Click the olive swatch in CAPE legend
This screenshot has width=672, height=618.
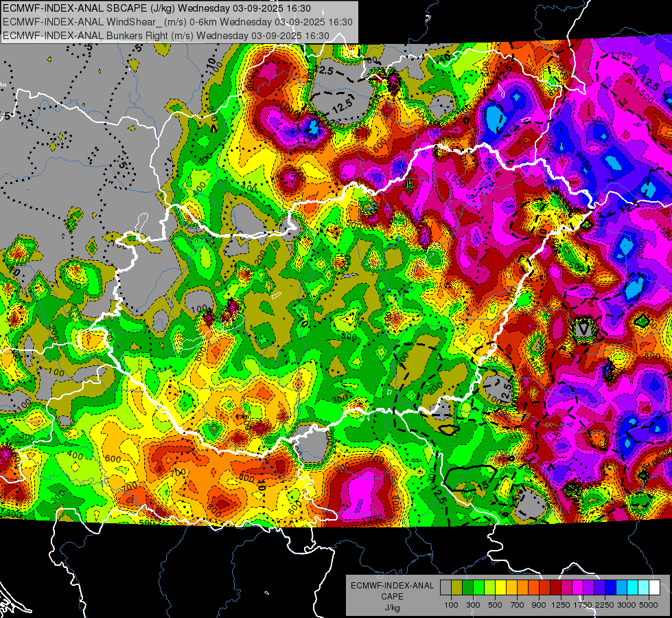click(457, 587)
